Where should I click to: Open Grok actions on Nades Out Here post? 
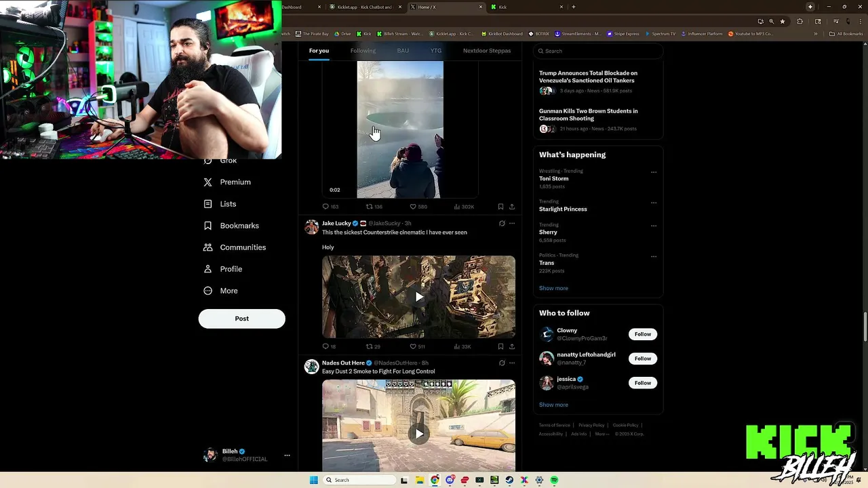(x=502, y=363)
